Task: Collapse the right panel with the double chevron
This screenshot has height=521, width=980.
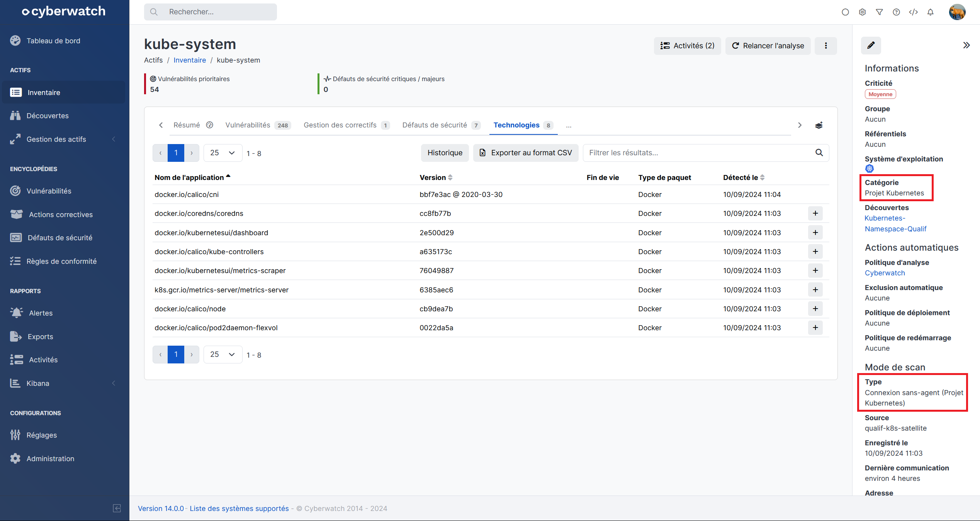Action: pyautogui.click(x=966, y=45)
